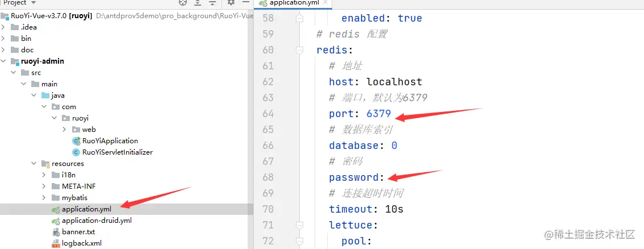Collapse the com package chevron
Viewport: 644px width, 249px height.
coord(45,107)
